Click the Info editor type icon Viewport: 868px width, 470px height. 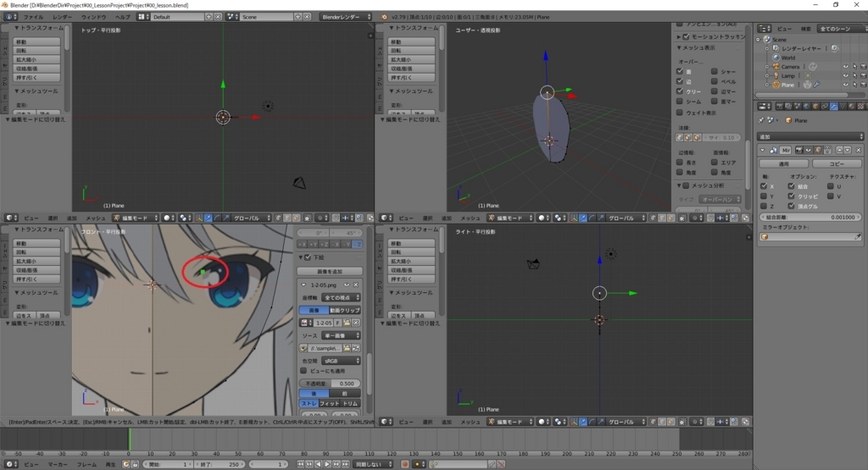pos(8,17)
